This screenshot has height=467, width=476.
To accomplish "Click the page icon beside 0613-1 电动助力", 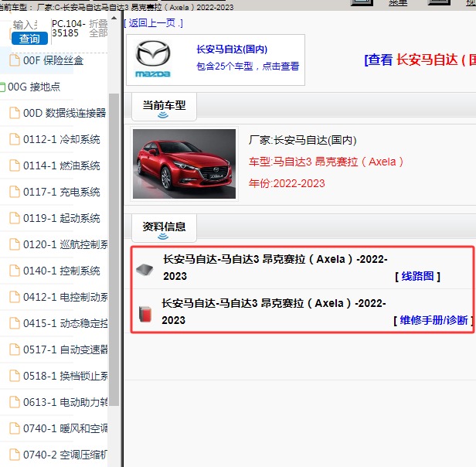I will coord(15,402).
